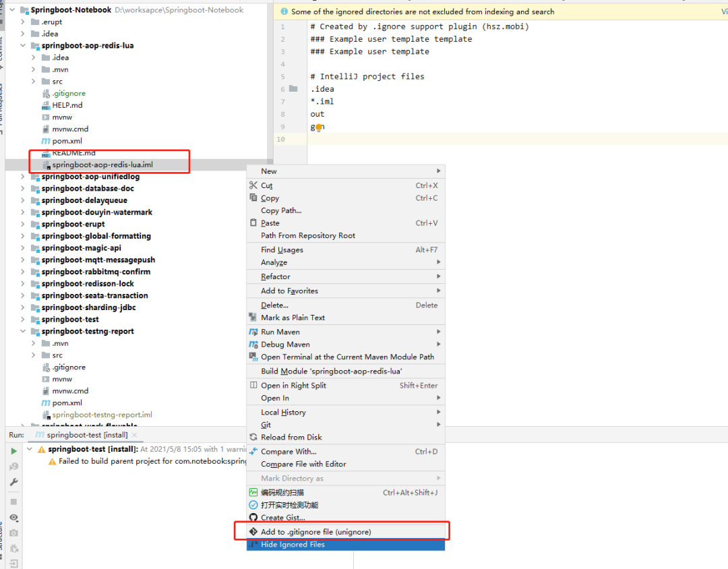Expand the src folder under springboot-aop-redis-lua
Screen dimensions: 728x569
tap(34, 82)
